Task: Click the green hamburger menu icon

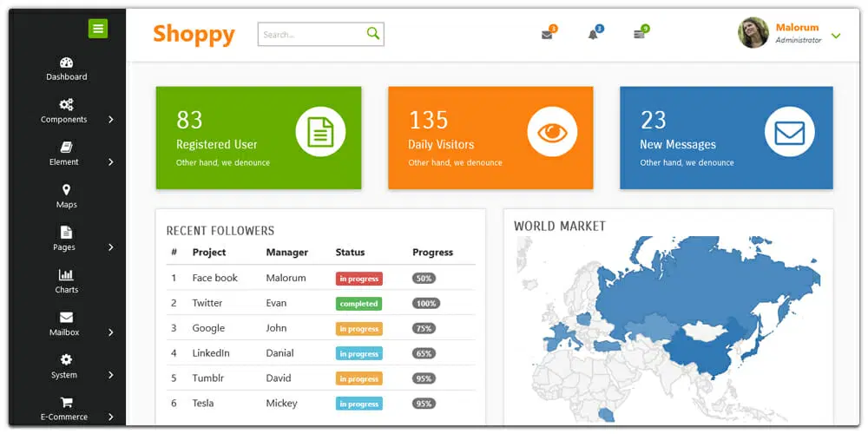Action: click(x=98, y=29)
